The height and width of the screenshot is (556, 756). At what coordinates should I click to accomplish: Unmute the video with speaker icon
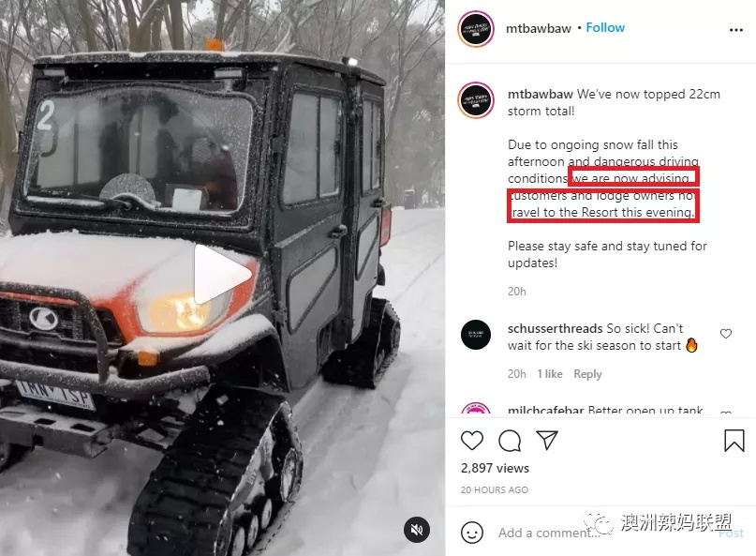[x=417, y=530]
